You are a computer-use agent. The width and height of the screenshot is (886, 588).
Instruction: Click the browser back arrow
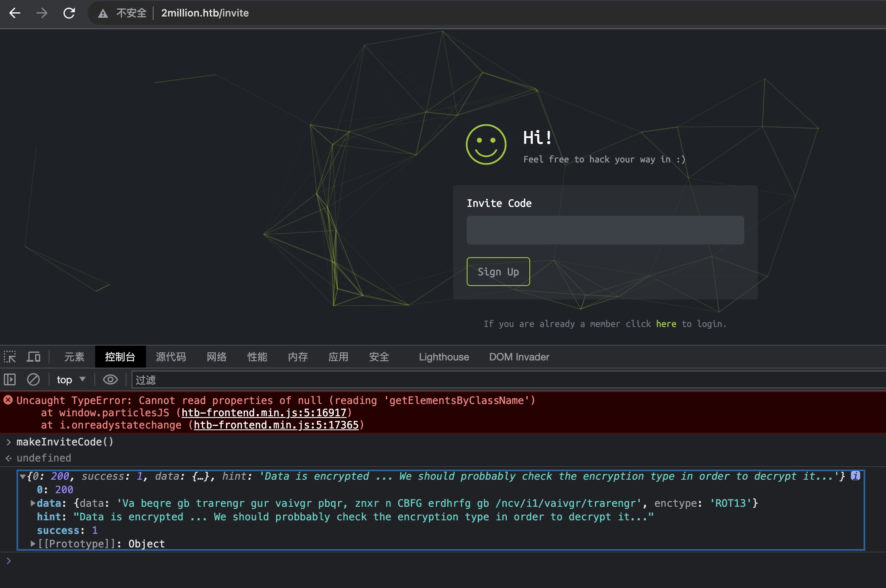15,13
